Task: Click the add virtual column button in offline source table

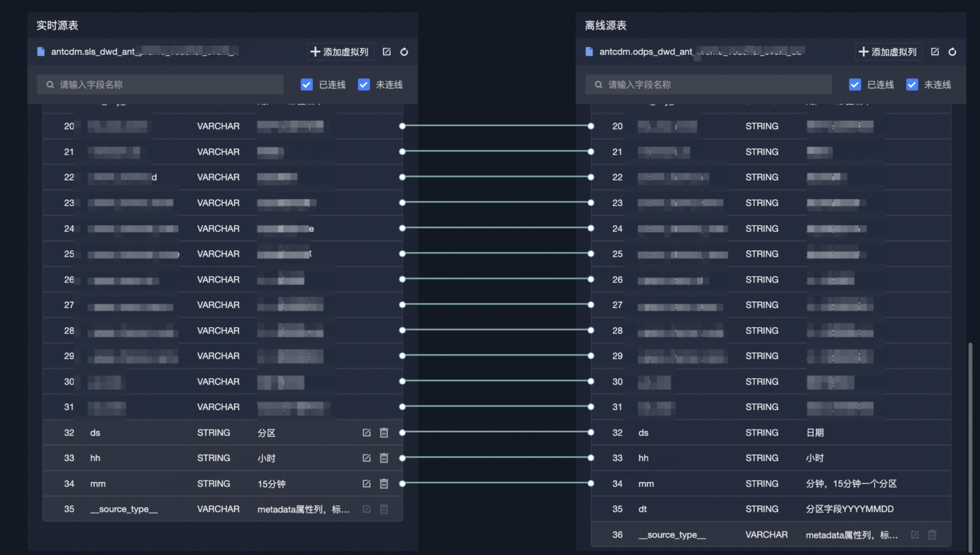Action: tap(889, 52)
